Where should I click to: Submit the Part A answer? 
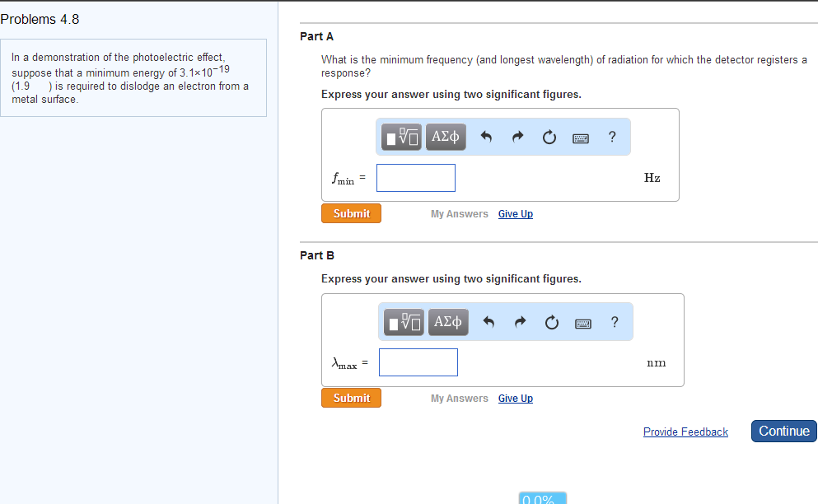(351, 213)
